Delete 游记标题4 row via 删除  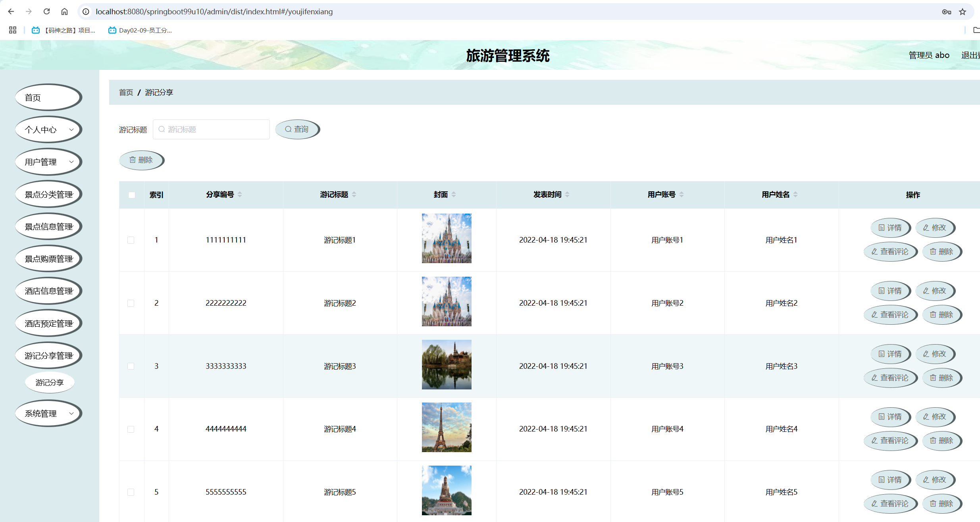pos(942,441)
